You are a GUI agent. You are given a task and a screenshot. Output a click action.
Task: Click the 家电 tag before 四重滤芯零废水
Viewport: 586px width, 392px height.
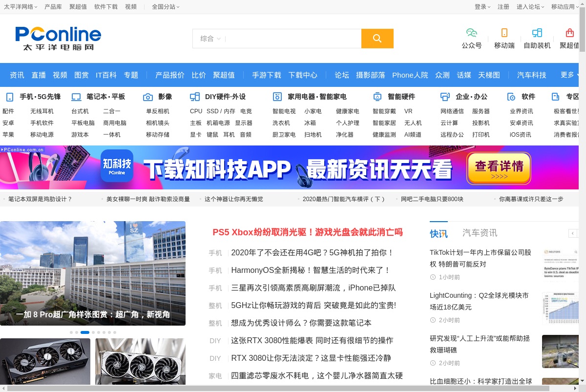[x=215, y=376]
